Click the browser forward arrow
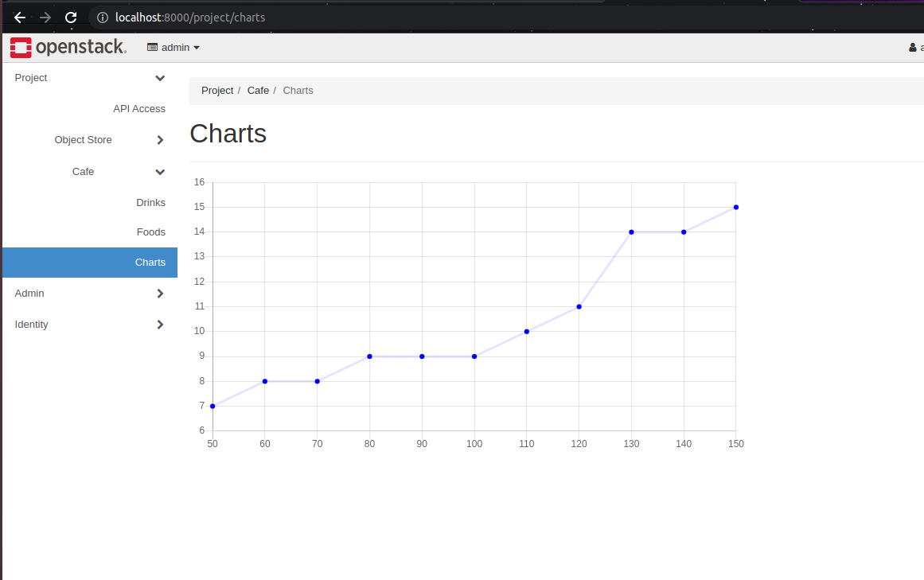 point(45,18)
